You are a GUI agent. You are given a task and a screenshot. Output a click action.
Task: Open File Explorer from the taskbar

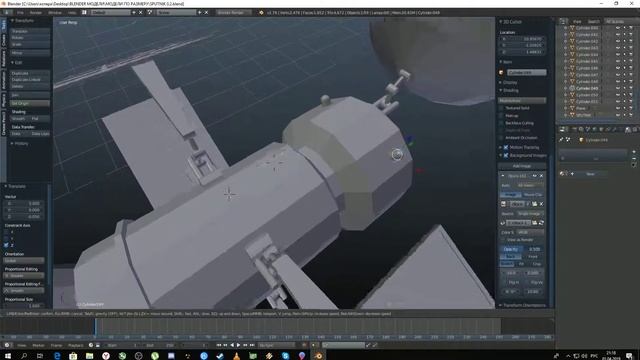89,356
